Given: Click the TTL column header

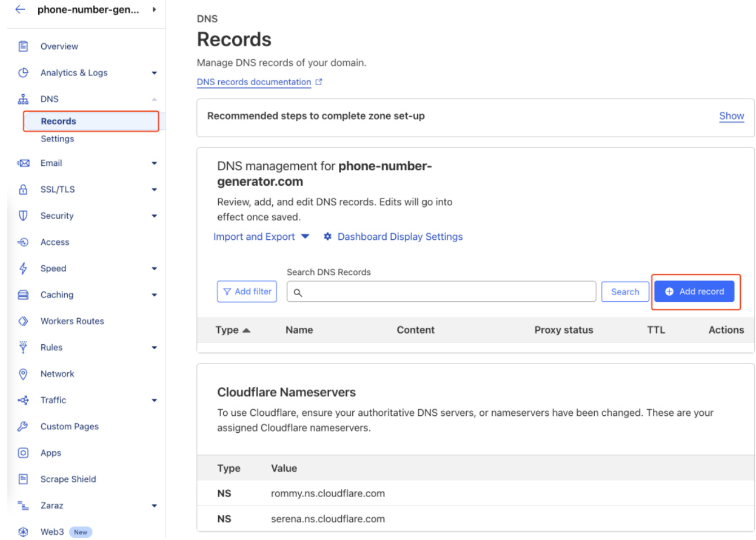Looking at the screenshot, I should tap(656, 330).
